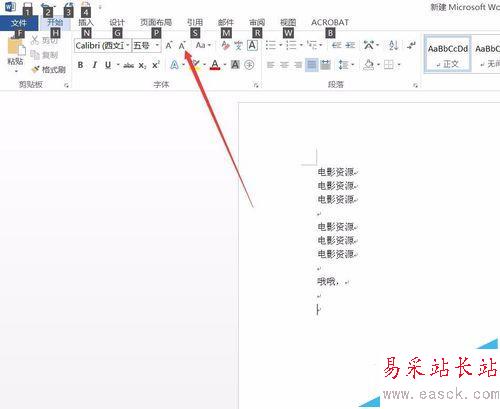Open the Bullets list dropdown arrow
This screenshot has height=409, width=500.
(x=281, y=45)
